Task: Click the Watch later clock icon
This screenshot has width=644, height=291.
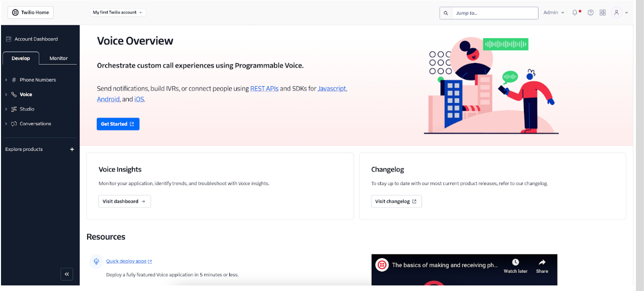Action: pos(515,263)
